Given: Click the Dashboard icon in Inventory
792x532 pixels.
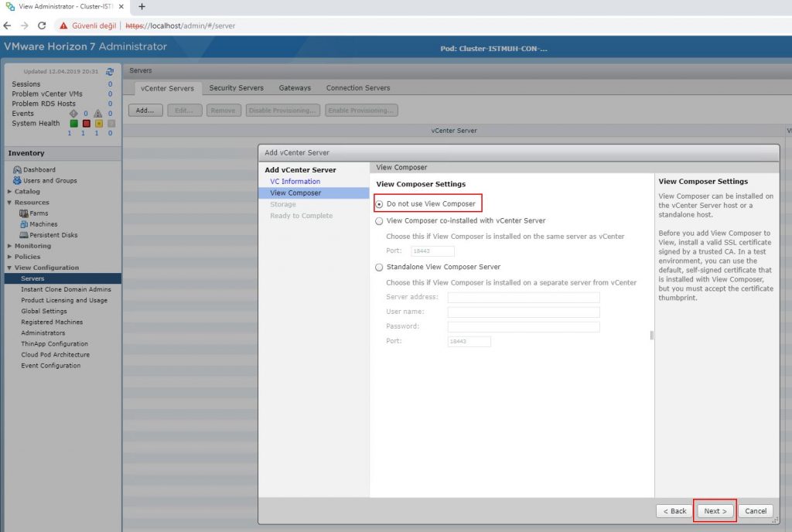Looking at the screenshot, I should pyautogui.click(x=17, y=170).
